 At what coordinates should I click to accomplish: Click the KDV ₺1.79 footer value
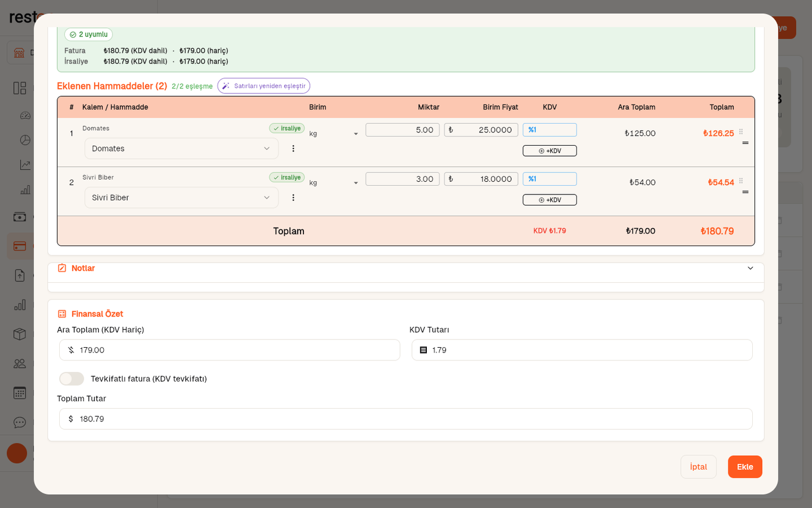tap(550, 231)
